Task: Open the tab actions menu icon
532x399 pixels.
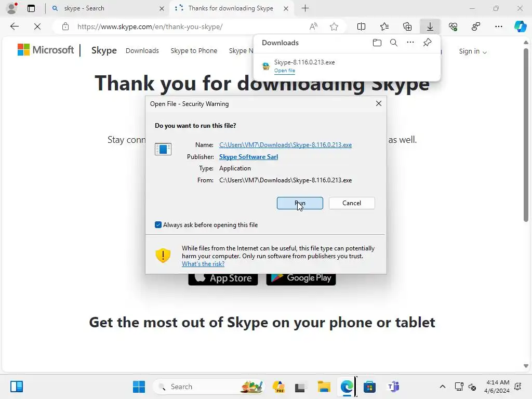Action: pyautogui.click(x=31, y=8)
